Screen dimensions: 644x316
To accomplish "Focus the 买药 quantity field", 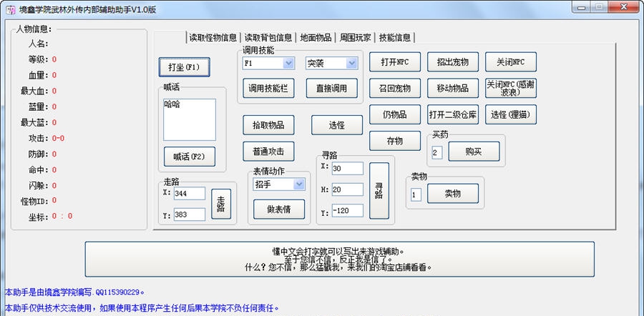I will click(437, 153).
